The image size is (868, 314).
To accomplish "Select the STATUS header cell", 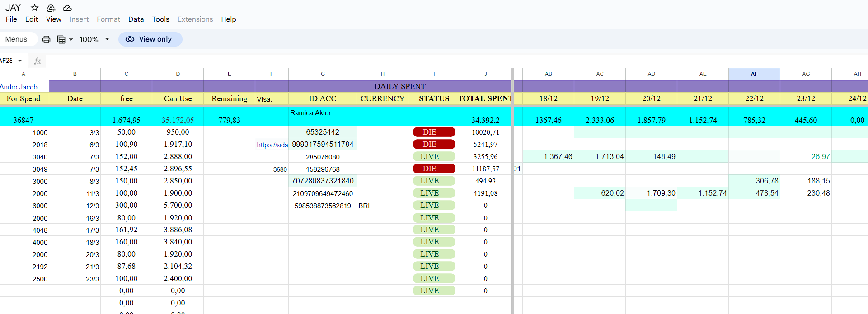I will (x=434, y=98).
